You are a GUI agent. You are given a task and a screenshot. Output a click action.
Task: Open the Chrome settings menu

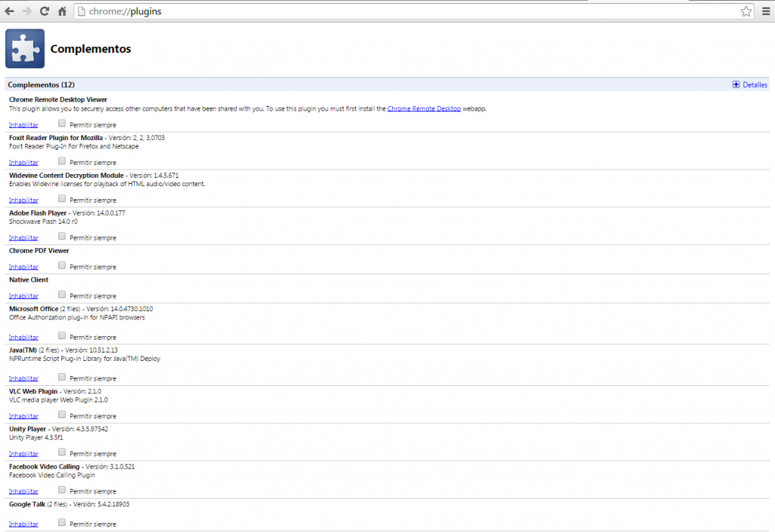766,11
